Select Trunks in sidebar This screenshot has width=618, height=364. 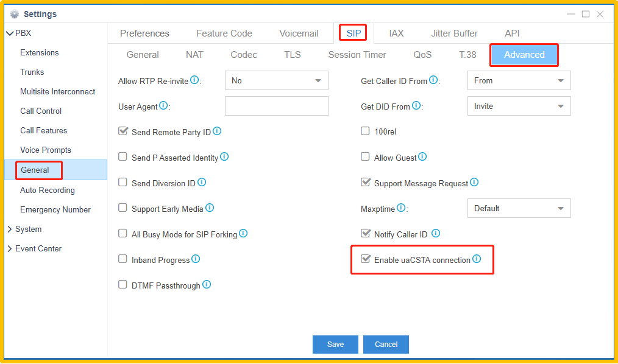click(32, 72)
